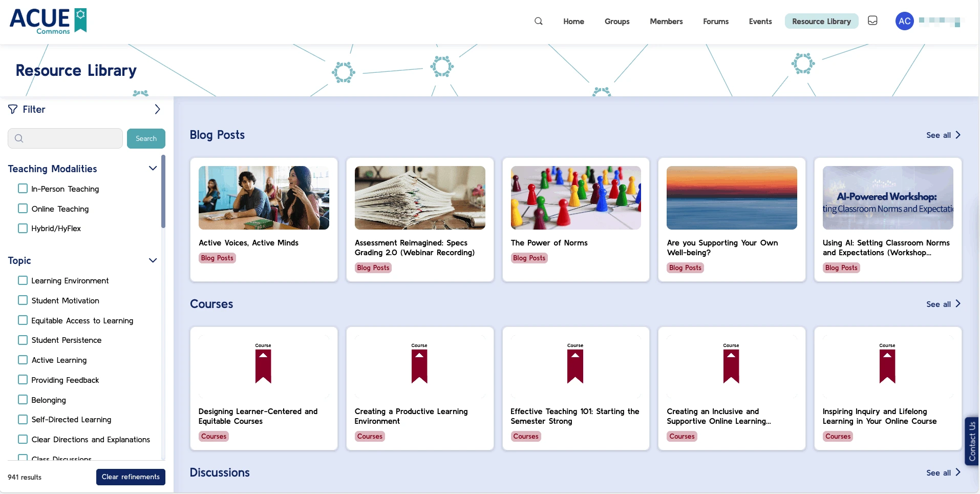This screenshot has width=980, height=494.
Task: Click the course icon for Effective Teaching 101
Action: (575, 366)
